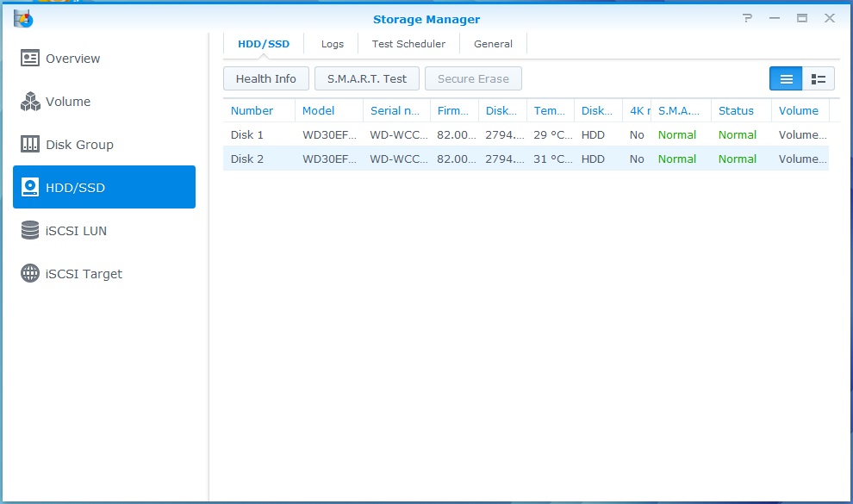
Task: Switch to detailed card view layout
Action: coord(819,79)
